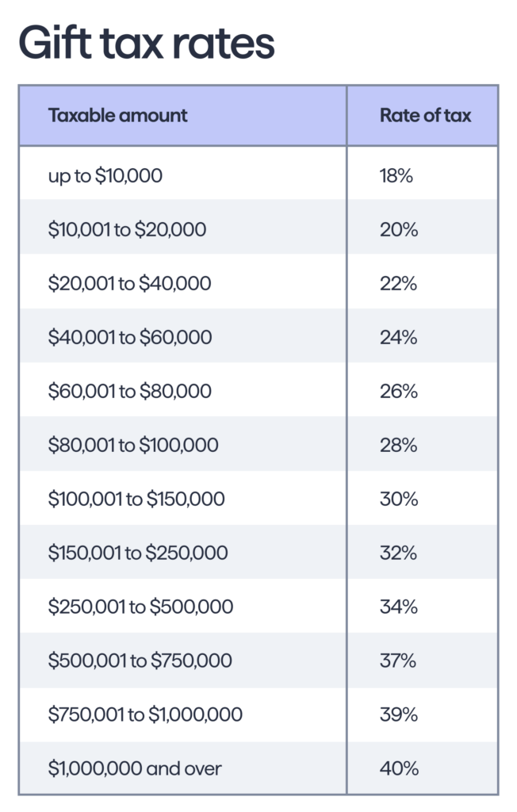Click the 'Gift tax rates' heading

tap(147, 43)
